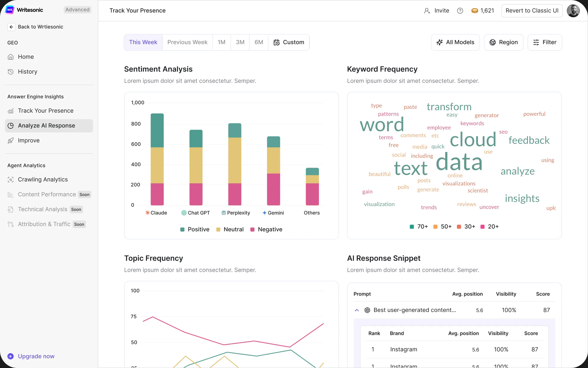588x368 pixels.
Task: Open the user profile avatar
Action: point(573,11)
